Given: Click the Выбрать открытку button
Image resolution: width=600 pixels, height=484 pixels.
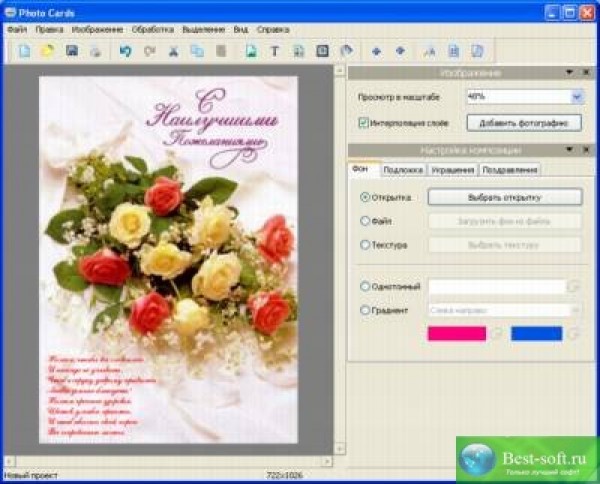Looking at the screenshot, I should click(505, 197).
